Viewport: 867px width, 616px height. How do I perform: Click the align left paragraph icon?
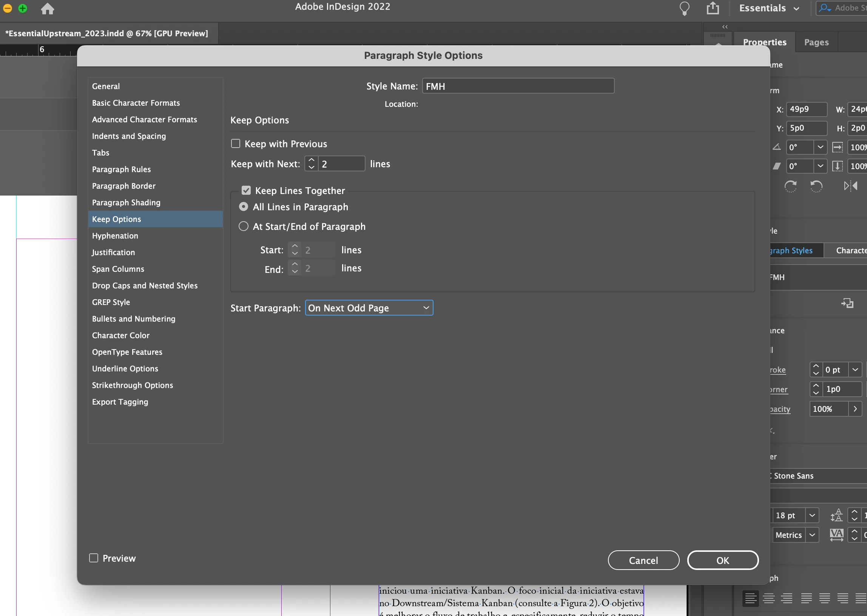[750, 598]
